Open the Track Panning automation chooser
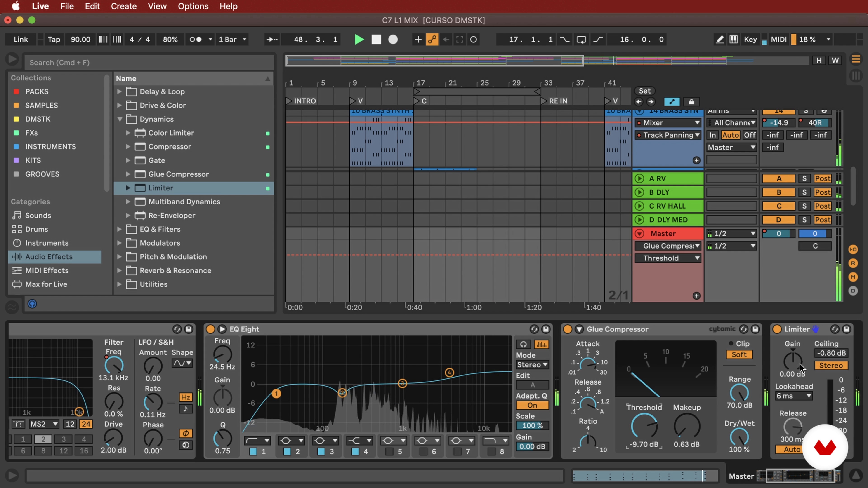This screenshot has height=488, width=868. (x=668, y=135)
